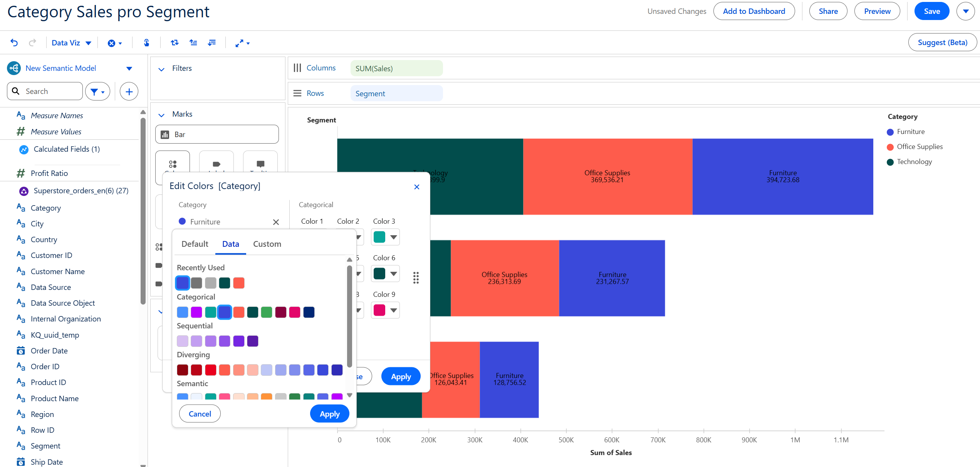
Task: Open Color 3 swatch dropdown
Action: click(393, 237)
